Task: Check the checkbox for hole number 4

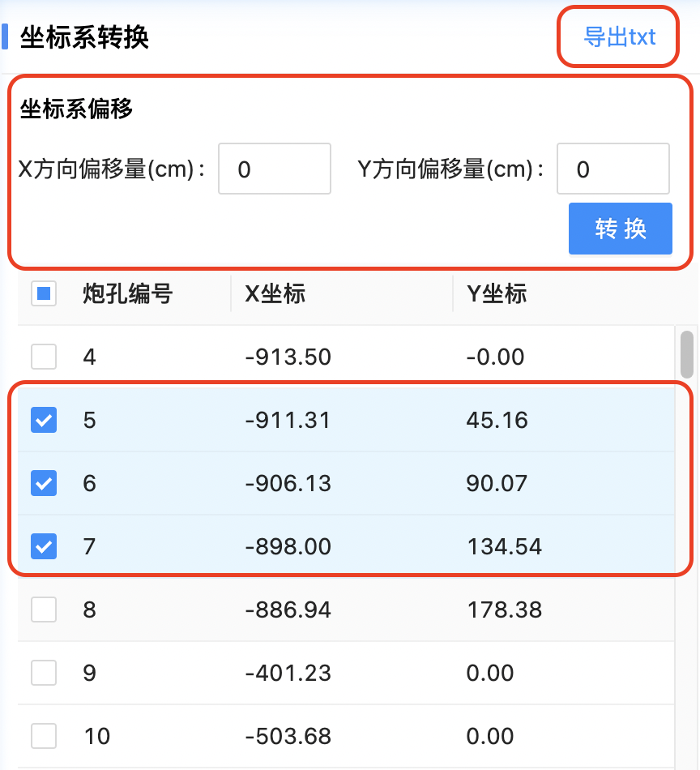Action: 44,357
